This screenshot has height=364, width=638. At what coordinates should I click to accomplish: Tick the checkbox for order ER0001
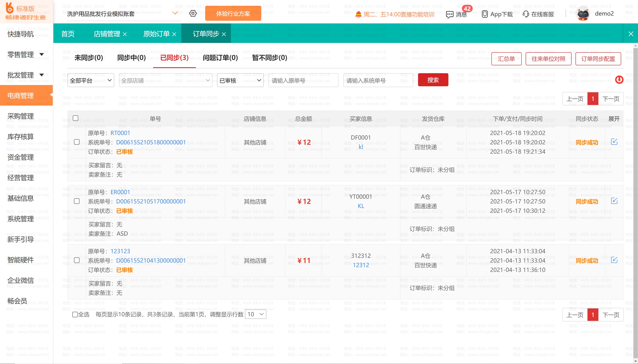point(77,201)
